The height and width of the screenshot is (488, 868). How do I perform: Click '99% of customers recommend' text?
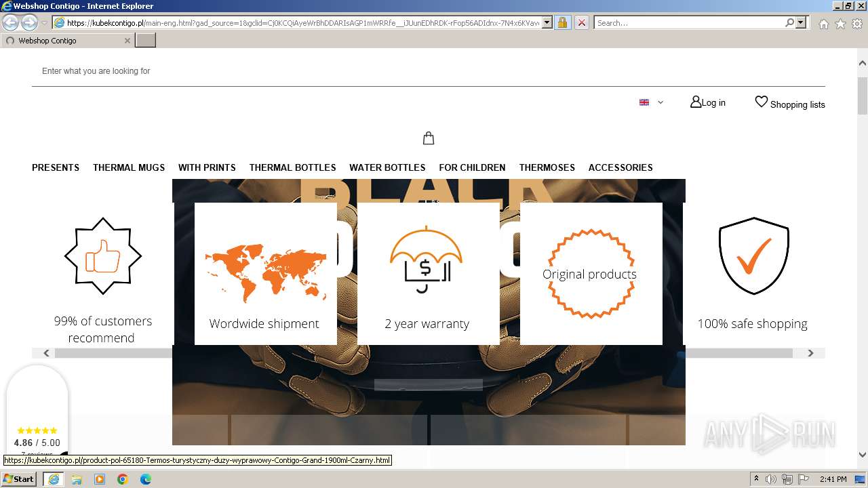tap(102, 329)
